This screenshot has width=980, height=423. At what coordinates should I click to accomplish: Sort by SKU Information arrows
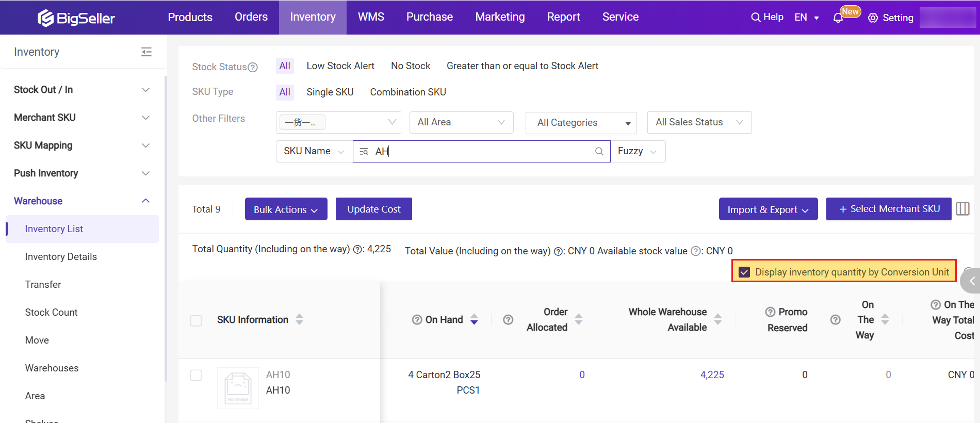coord(300,319)
